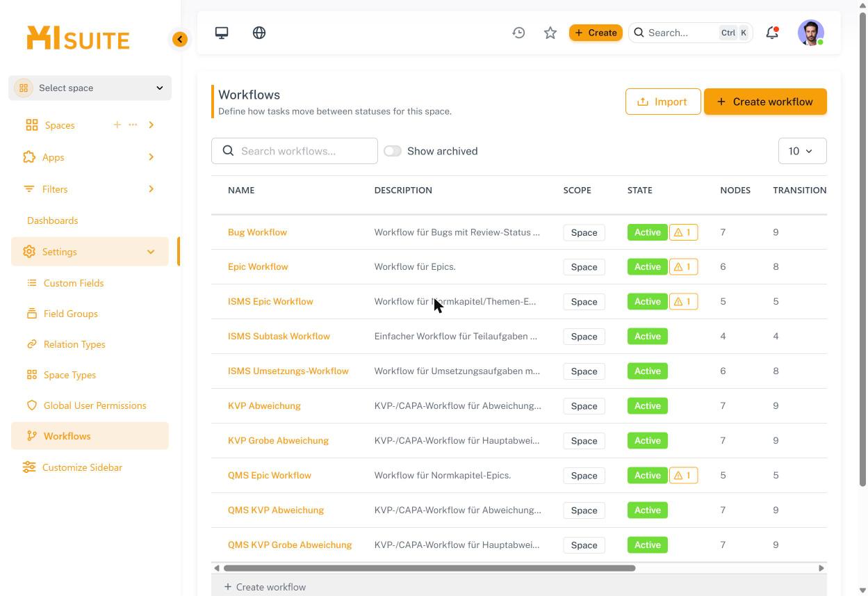Click the DESCRIPTION column header
868x596 pixels.
[x=403, y=190]
